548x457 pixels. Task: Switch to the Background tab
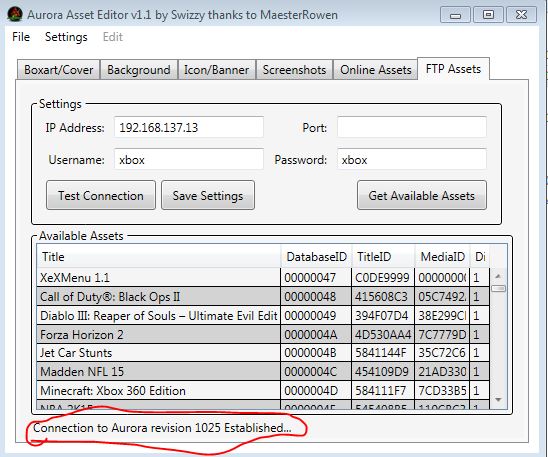(x=139, y=70)
